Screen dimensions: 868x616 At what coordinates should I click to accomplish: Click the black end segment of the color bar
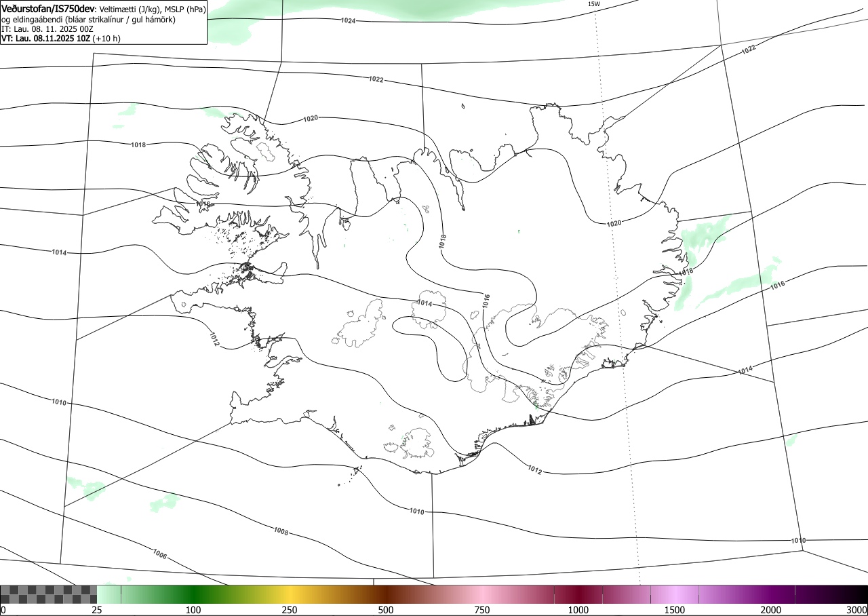tap(854, 594)
